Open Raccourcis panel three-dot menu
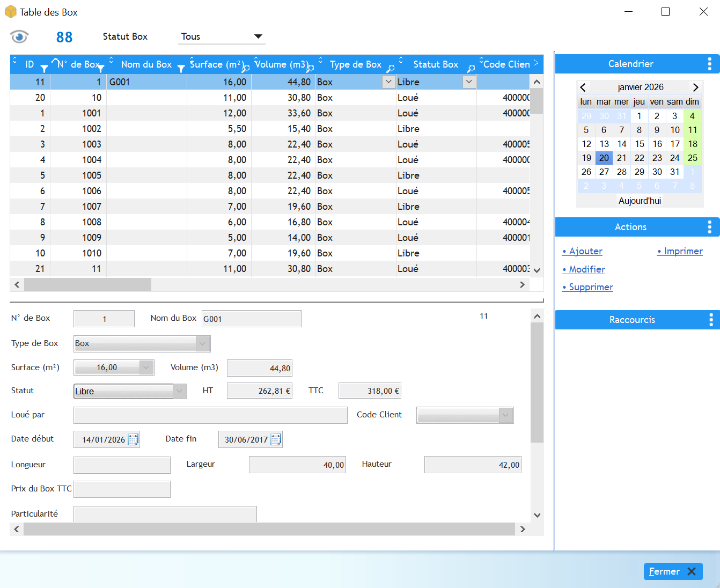 tap(711, 320)
